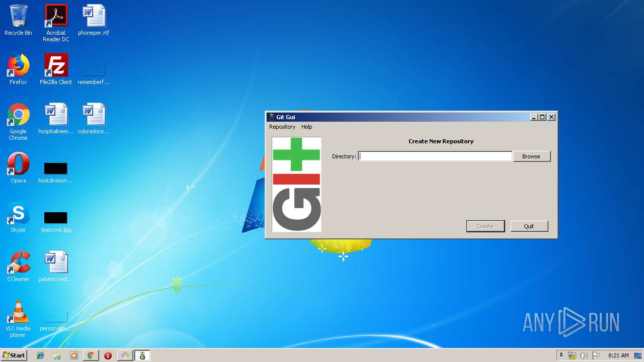Select the CCleaner desktop shortcut
The height and width of the screenshot is (362, 644).
[18, 266]
